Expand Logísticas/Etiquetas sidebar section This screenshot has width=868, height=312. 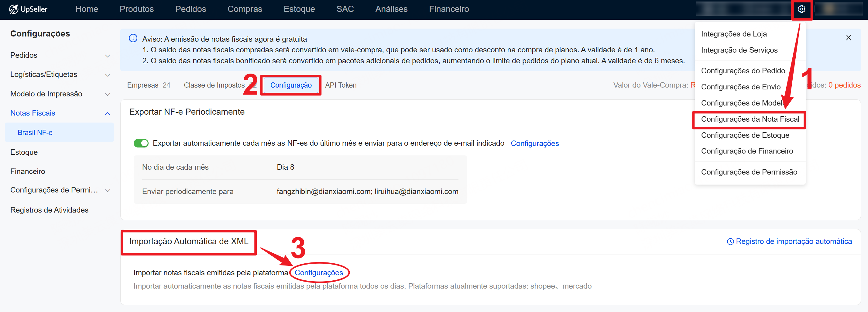click(108, 75)
